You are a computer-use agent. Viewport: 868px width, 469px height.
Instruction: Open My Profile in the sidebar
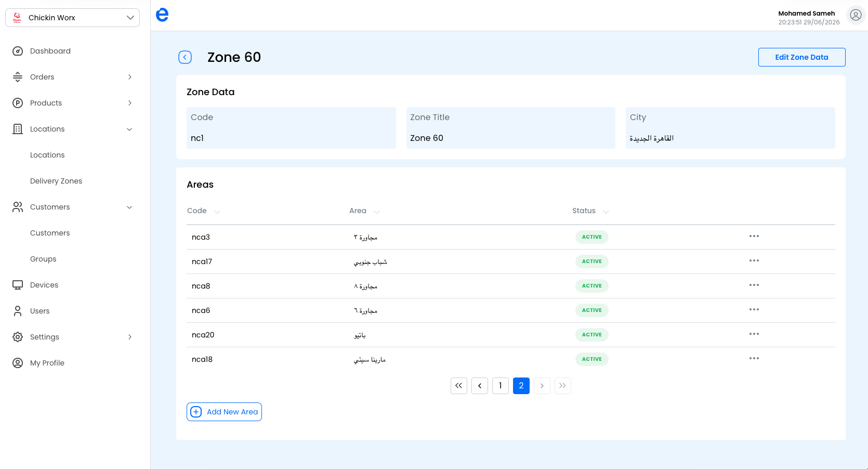click(47, 363)
